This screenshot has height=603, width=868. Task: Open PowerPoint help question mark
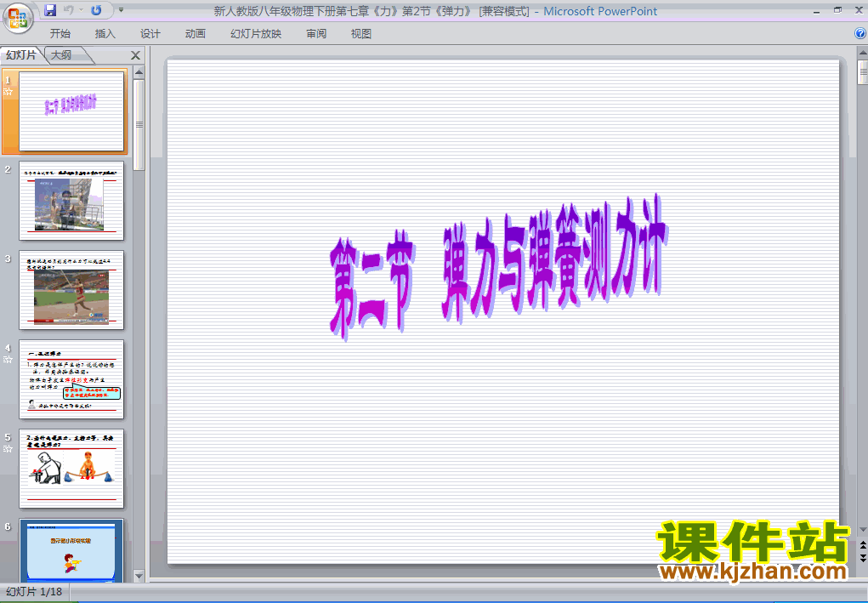click(x=860, y=33)
